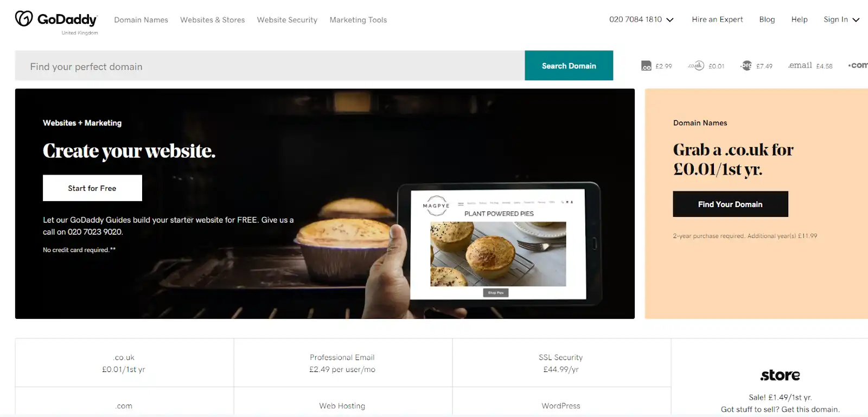
Task: Open the Domain Names menu
Action: (x=141, y=20)
